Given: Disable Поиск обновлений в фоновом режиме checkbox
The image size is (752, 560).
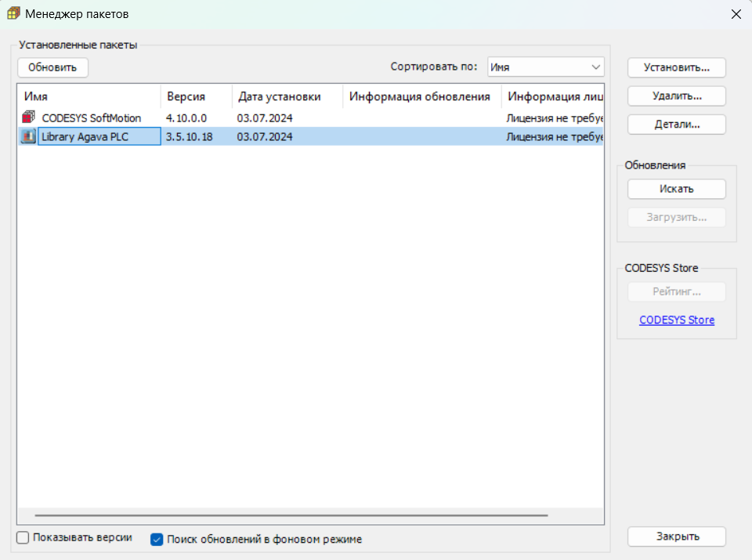Looking at the screenshot, I should pos(156,539).
